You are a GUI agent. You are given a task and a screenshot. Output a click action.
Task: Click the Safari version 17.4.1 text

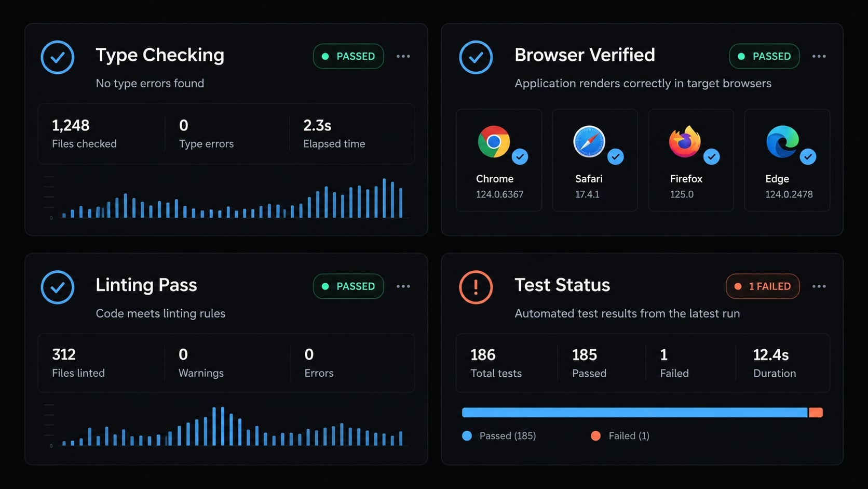[x=587, y=194]
